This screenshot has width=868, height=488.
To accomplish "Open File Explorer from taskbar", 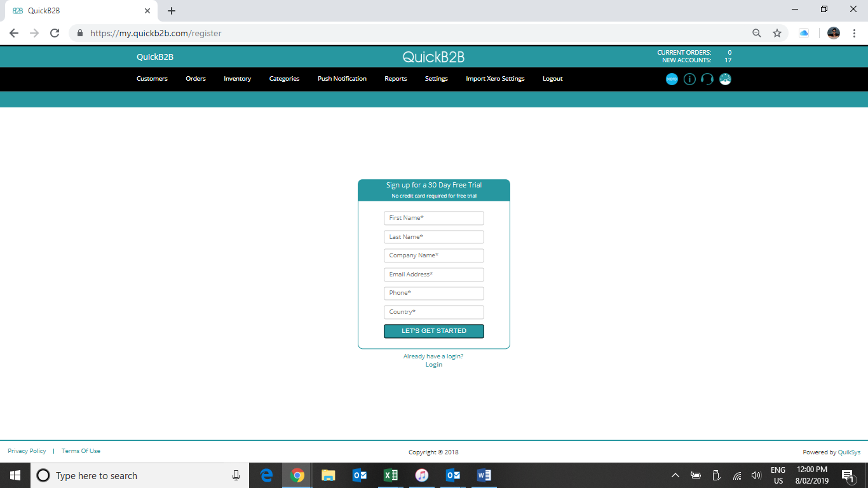I will (x=328, y=475).
